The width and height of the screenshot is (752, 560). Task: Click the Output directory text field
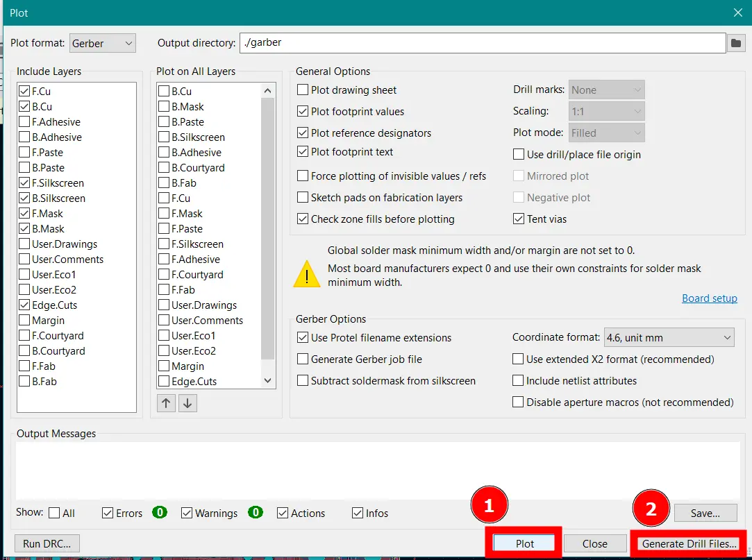click(482, 43)
